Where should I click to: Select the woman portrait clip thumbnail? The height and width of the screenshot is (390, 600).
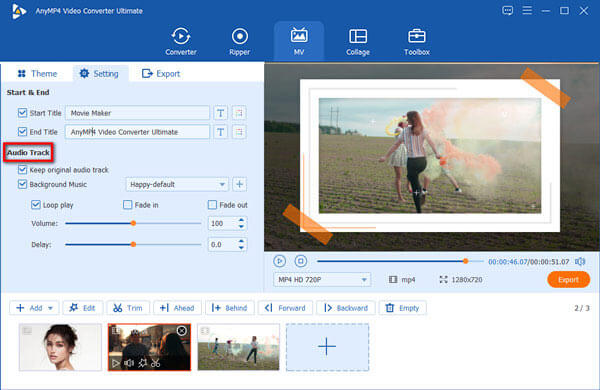click(x=60, y=347)
